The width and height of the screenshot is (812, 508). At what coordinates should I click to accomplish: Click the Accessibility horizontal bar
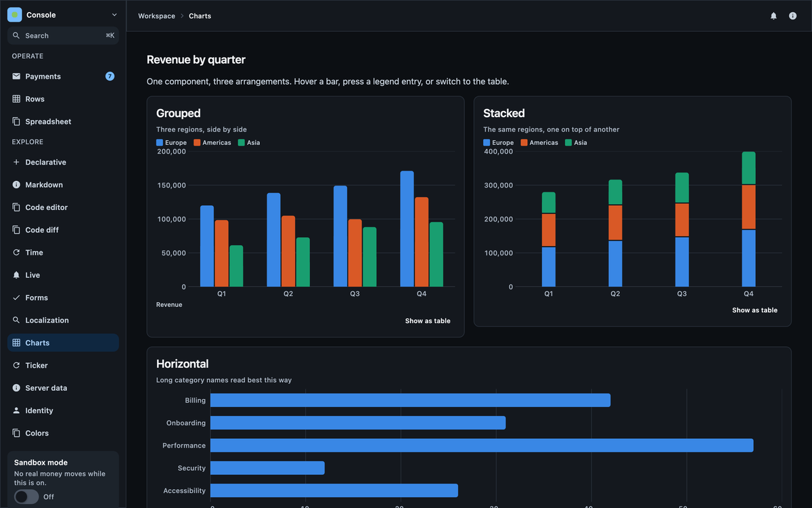[334, 490]
